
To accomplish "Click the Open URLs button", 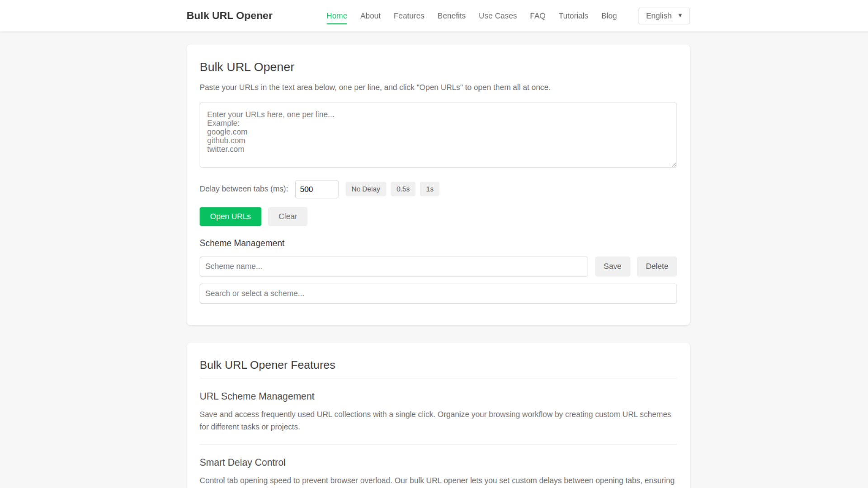I will coord(230,216).
